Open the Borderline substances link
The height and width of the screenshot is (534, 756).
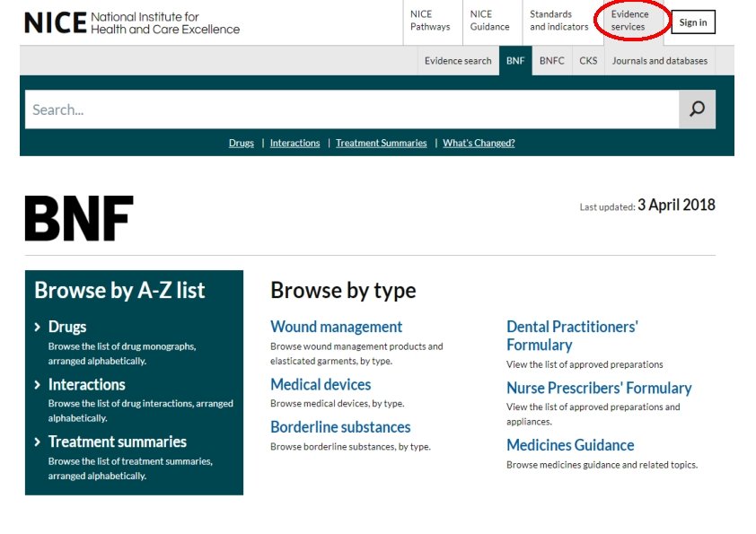(340, 427)
